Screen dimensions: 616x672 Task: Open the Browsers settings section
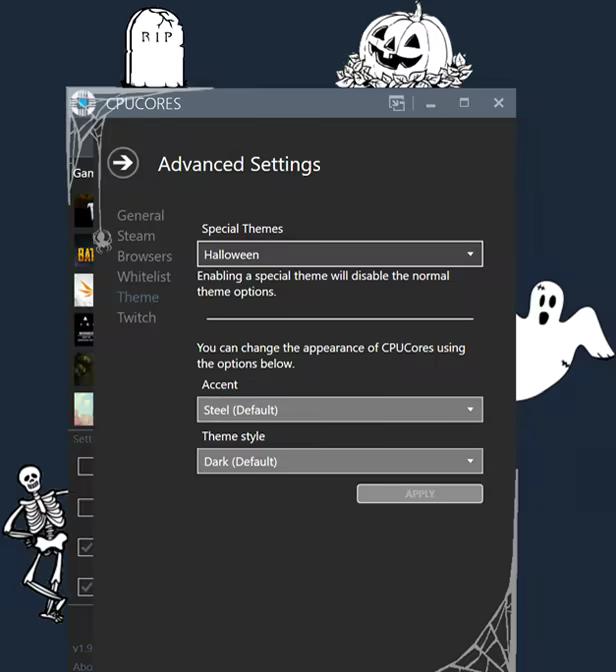coord(145,256)
